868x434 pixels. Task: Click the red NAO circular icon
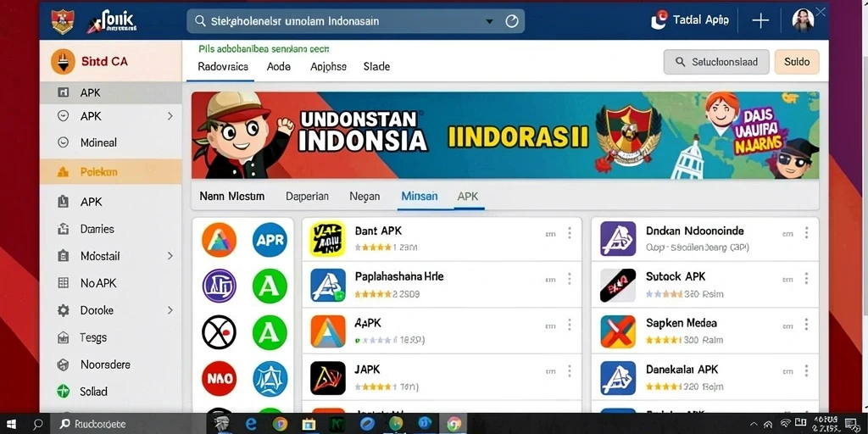tap(220, 379)
